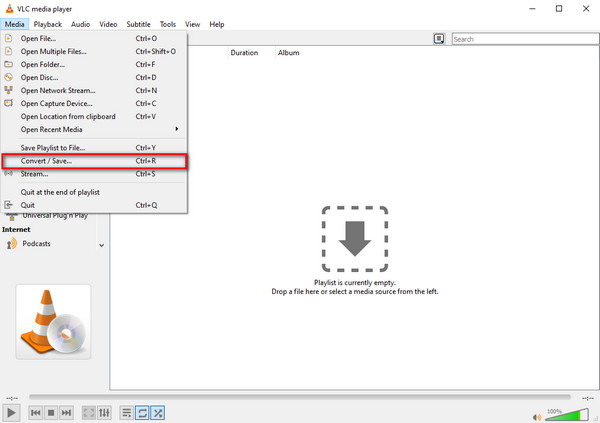The width and height of the screenshot is (600, 423).
Task: Maximize the VLC window
Action: (x=559, y=8)
